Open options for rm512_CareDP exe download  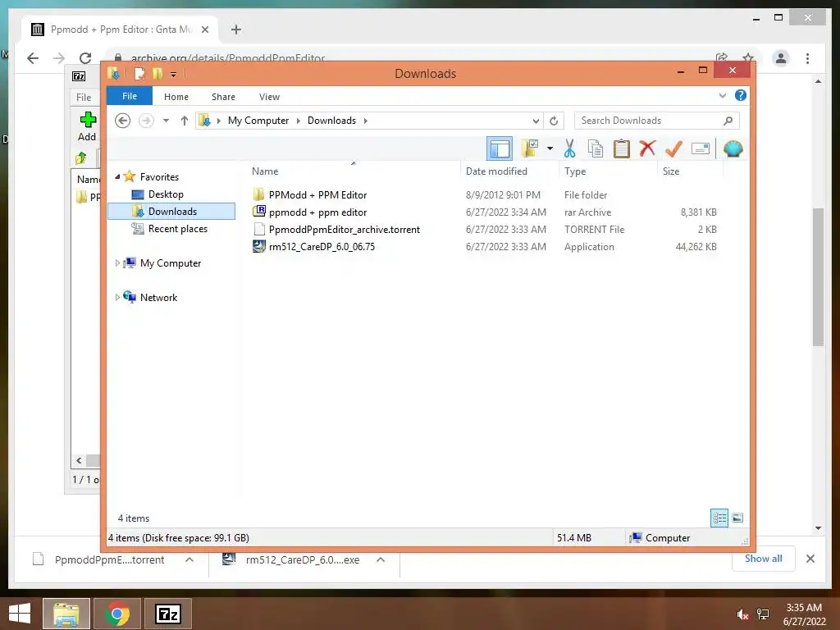point(381,559)
